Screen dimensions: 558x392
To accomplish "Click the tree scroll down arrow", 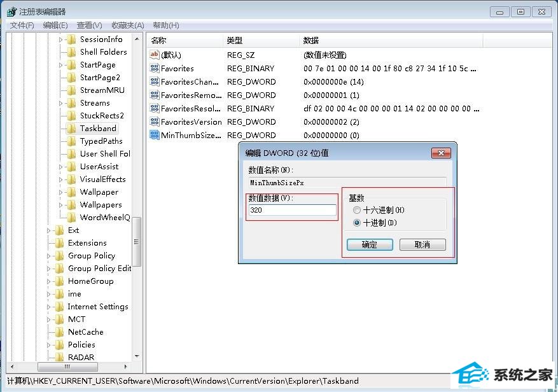I will [x=137, y=356].
